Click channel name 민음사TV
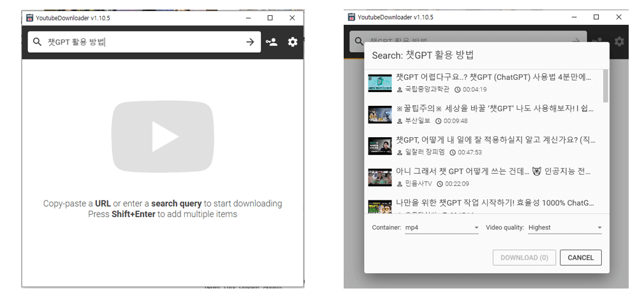The height and width of the screenshot is (300, 644). click(418, 184)
